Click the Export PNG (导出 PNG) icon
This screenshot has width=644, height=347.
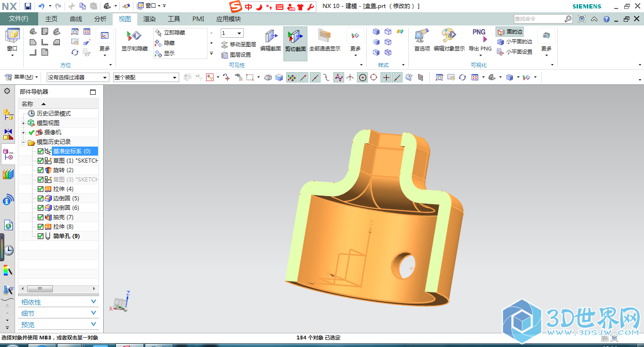tap(480, 40)
